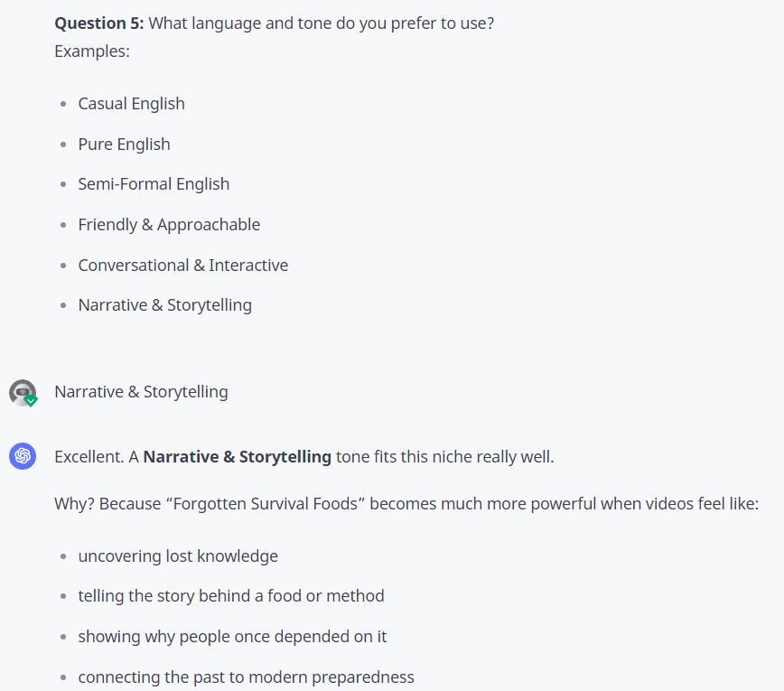Click the green checkmark badge on avatar
This screenshot has height=691, width=784.
31,400
